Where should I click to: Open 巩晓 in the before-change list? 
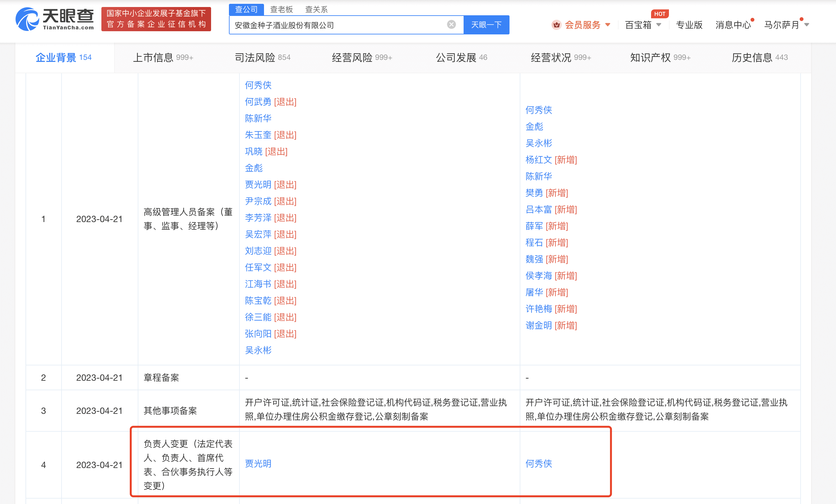click(x=254, y=152)
